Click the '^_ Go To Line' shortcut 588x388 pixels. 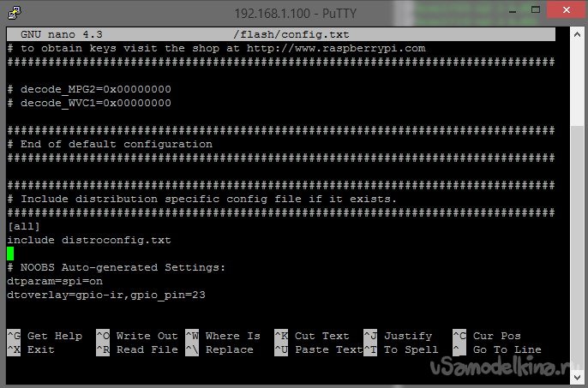point(497,349)
